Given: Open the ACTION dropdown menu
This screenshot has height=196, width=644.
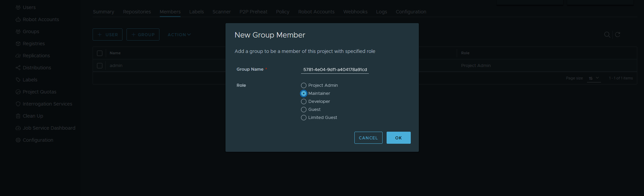Looking at the screenshot, I should point(179,35).
